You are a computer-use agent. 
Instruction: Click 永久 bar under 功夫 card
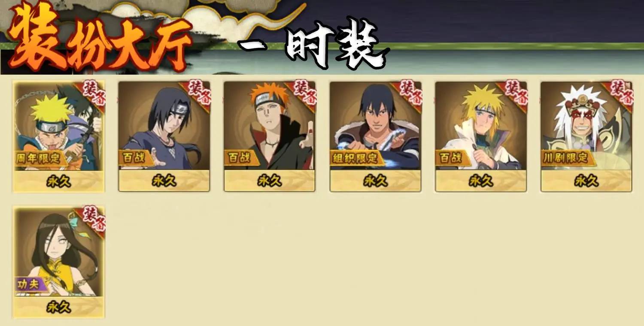click(x=59, y=307)
